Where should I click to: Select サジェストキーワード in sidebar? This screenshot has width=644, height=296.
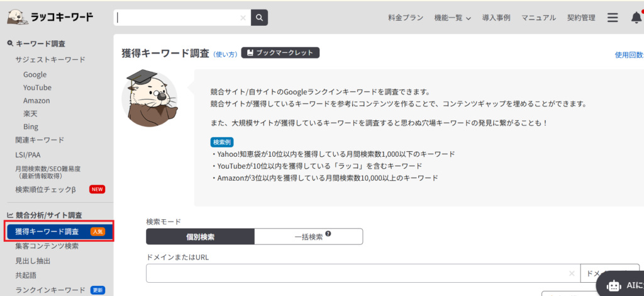(x=50, y=60)
